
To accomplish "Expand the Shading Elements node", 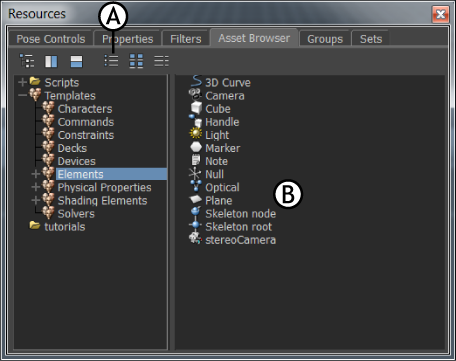I will click(35, 200).
